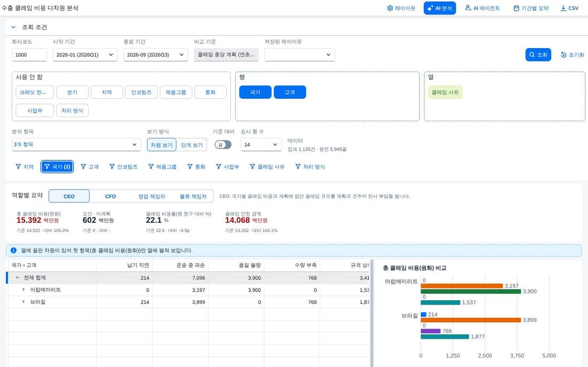Select the CFO role tab
588x367 pixels.
click(x=110, y=196)
